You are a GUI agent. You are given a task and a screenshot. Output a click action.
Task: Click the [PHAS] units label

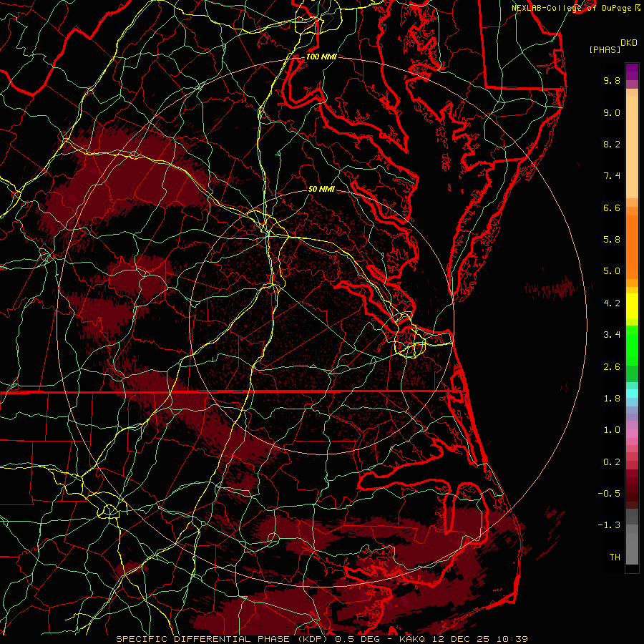[x=605, y=50]
